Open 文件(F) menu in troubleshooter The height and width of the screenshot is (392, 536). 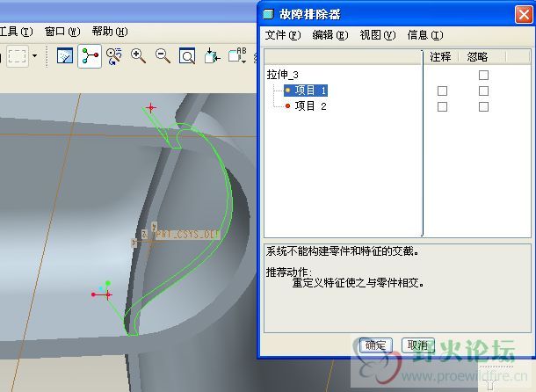pos(283,35)
